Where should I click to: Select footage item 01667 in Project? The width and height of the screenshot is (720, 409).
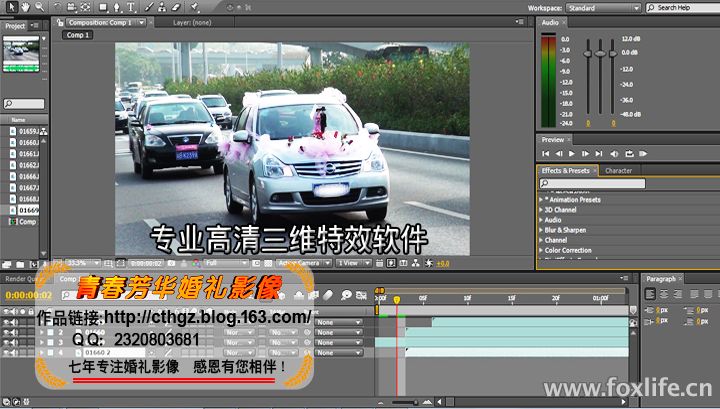point(24,188)
